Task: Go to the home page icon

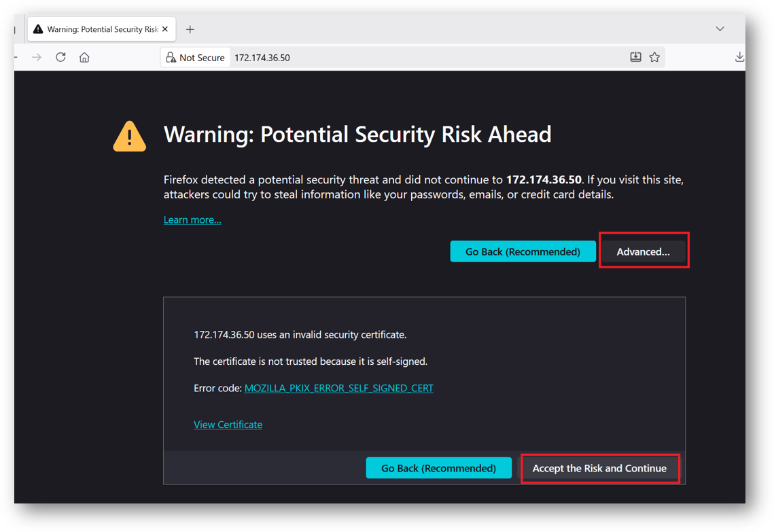Action: coord(84,58)
